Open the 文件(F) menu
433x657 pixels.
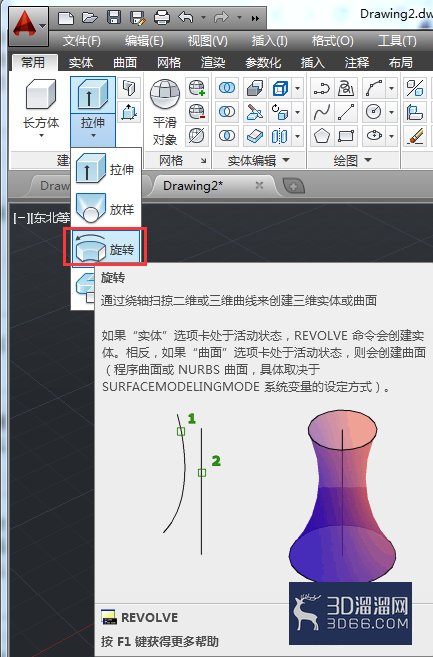click(x=81, y=41)
